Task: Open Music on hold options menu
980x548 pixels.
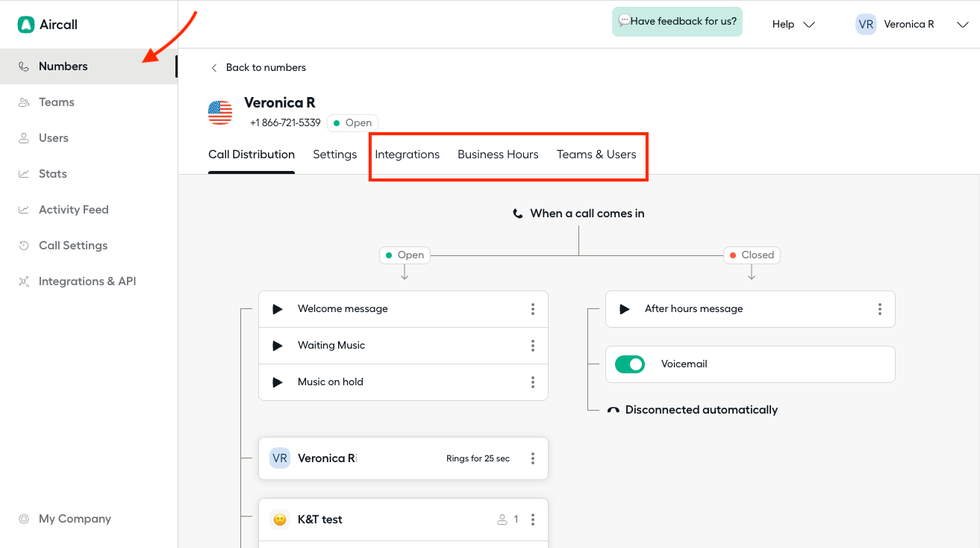Action: click(533, 382)
